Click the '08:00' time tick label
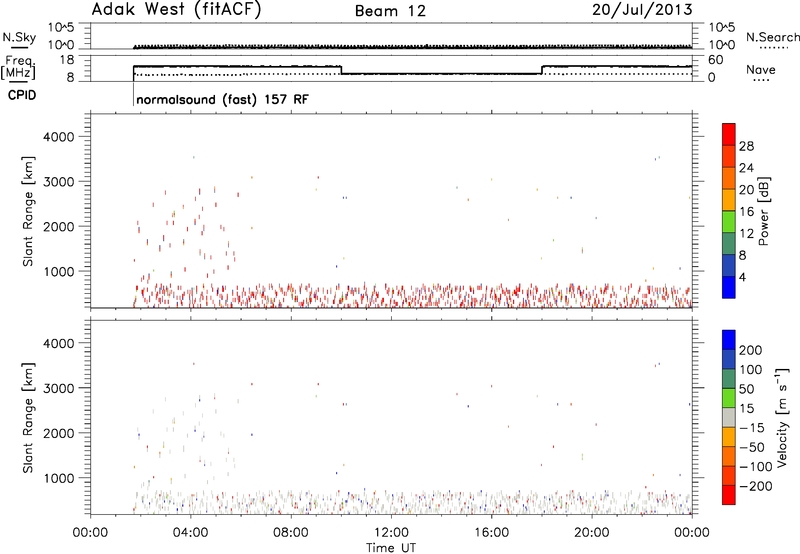 tap(291, 532)
